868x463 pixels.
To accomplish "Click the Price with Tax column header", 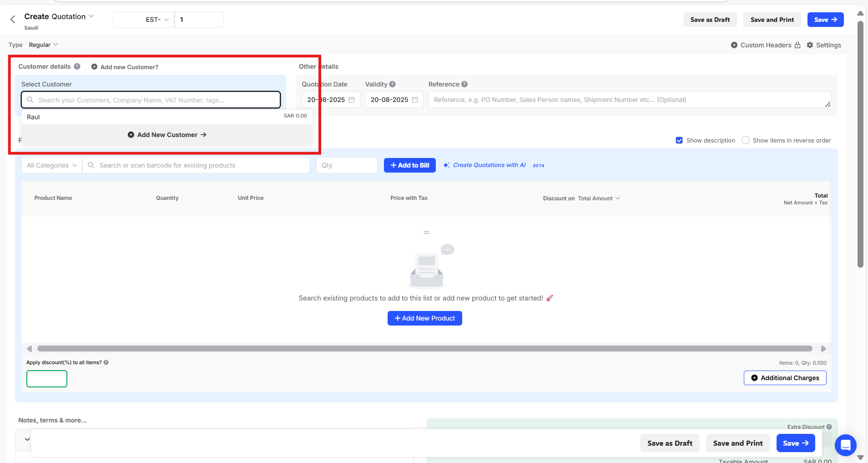I will click(x=409, y=198).
